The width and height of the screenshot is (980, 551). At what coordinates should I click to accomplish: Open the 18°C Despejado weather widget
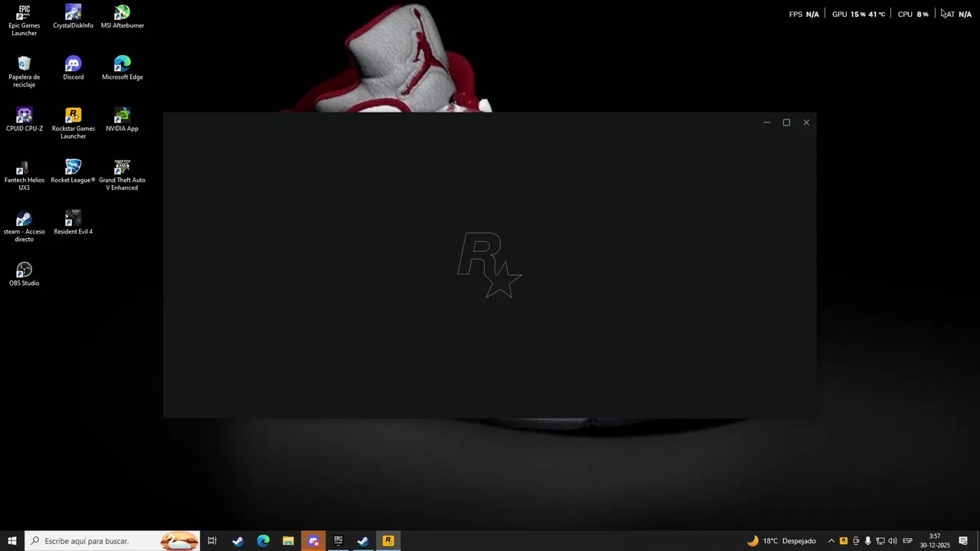pyautogui.click(x=781, y=541)
